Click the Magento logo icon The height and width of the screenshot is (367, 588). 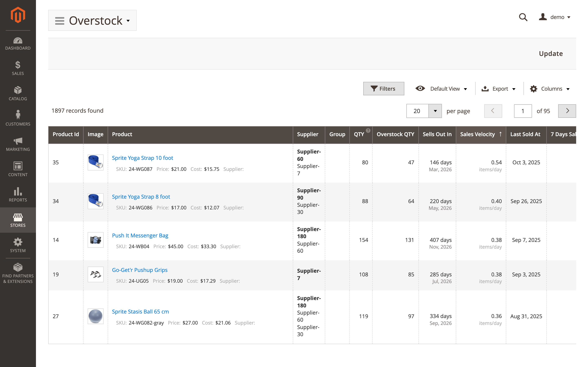(18, 15)
